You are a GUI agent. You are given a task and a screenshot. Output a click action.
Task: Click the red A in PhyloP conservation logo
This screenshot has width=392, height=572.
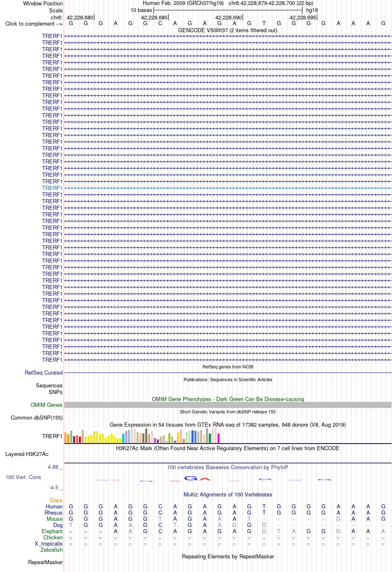[x=205, y=479]
